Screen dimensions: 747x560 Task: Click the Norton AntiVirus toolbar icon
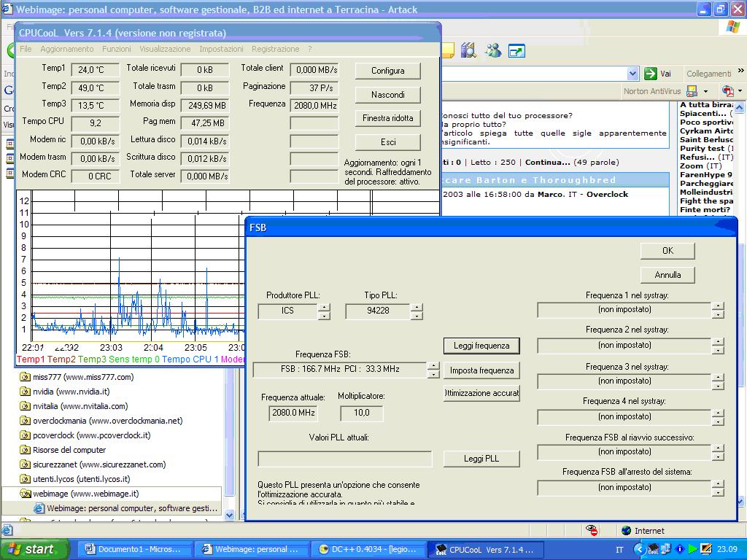(692, 90)
